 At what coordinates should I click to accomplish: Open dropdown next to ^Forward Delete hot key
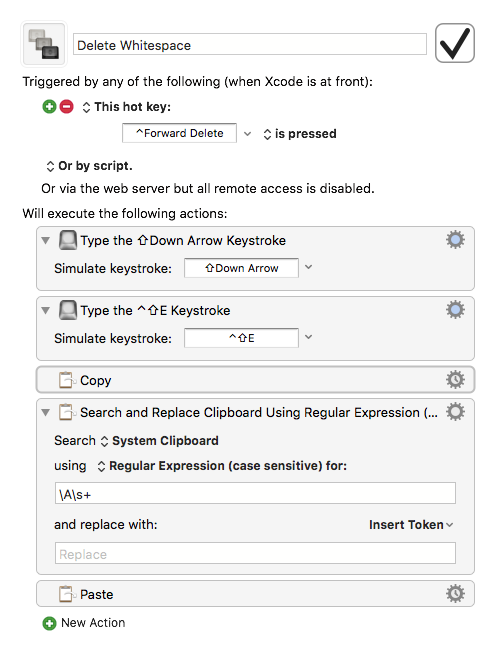[247, 134]
